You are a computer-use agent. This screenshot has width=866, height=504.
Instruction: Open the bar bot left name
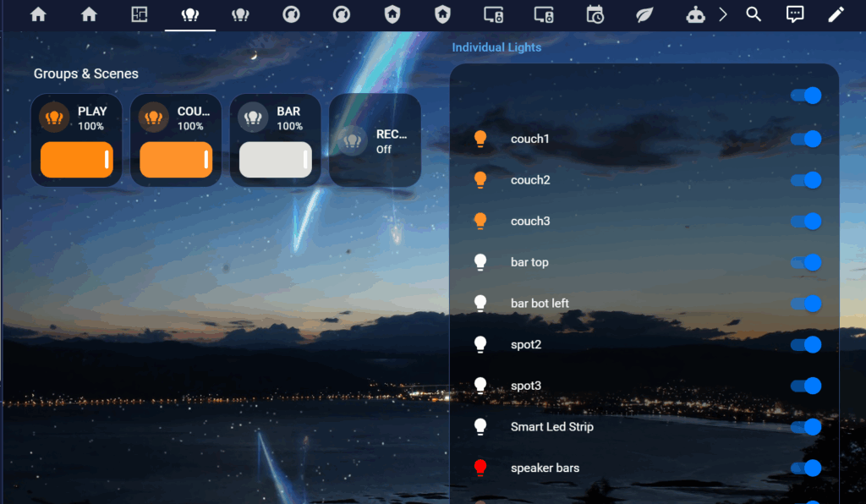(x=540, y=303)
